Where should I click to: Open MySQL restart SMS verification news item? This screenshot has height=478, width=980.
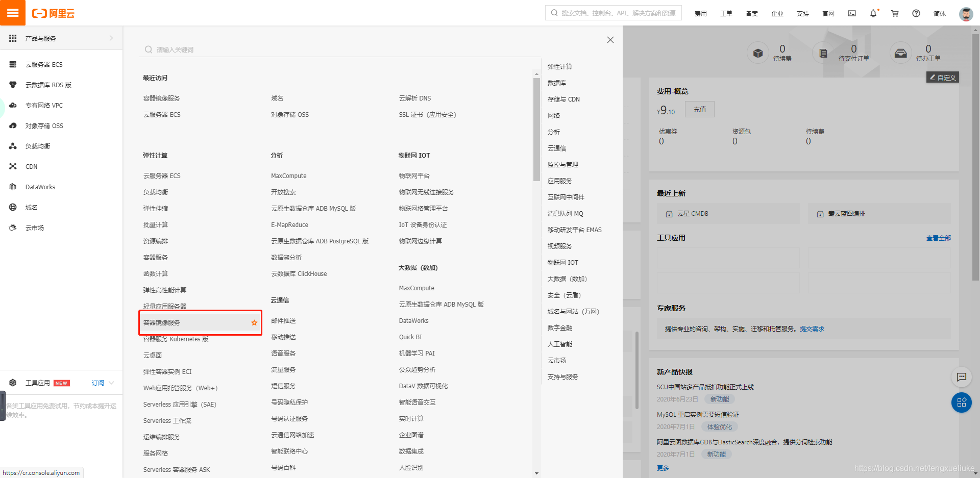tap(698, 414)
